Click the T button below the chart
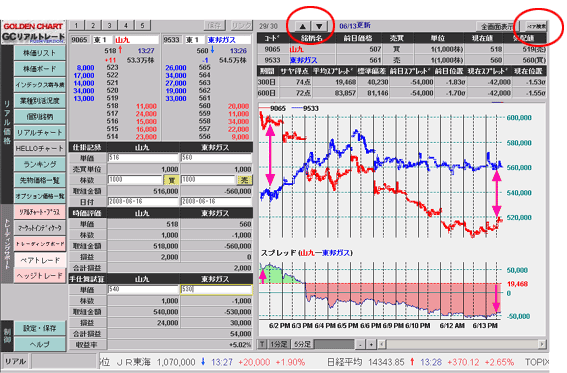 [263, 344]
